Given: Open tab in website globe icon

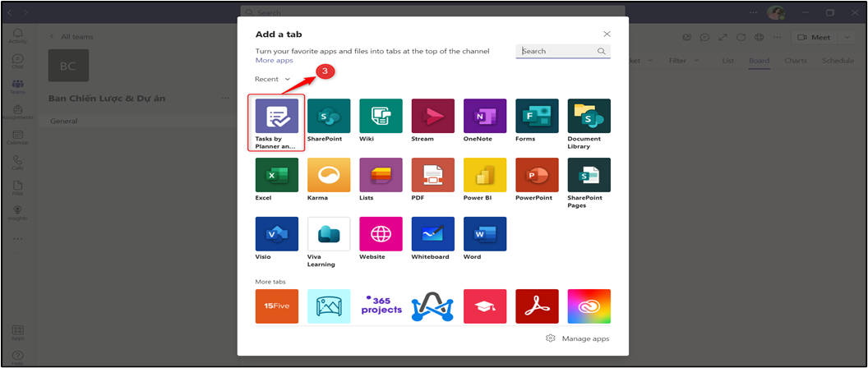Looking at the screenshot, I should click(x=759, y=37).
